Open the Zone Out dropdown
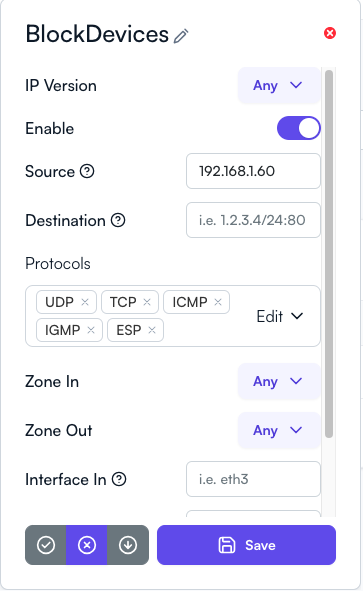Viewport: 363px width, 591px height. pyautogui.click(x=279, y=430)
